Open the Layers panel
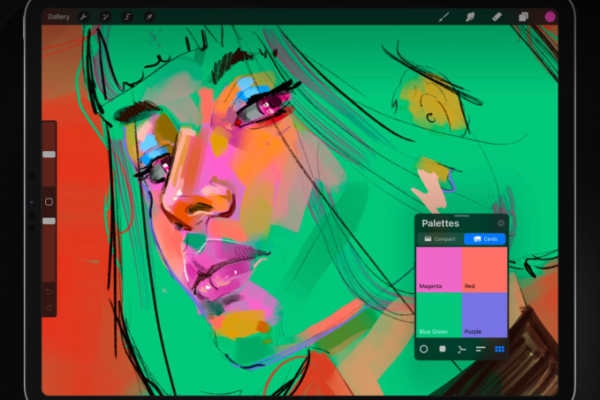The image size is (600, 400). point(523,17)
